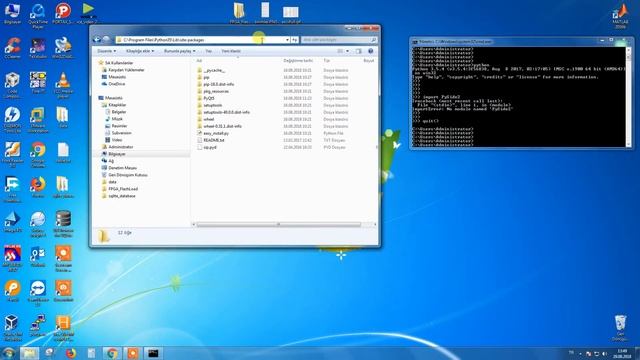Click the cmd taskbar button
The width and height of the screenshot is (640, 360).
coord(153,353)
